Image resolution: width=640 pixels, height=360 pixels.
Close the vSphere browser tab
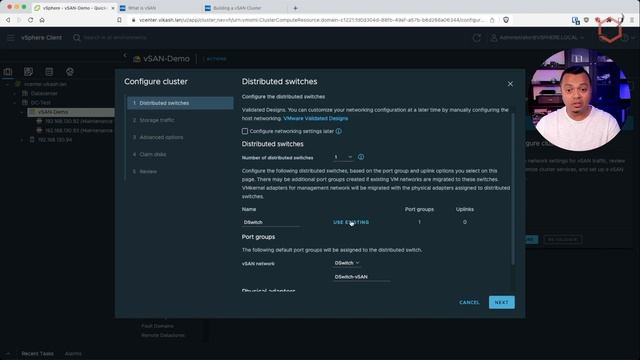(x=113, y=8)
